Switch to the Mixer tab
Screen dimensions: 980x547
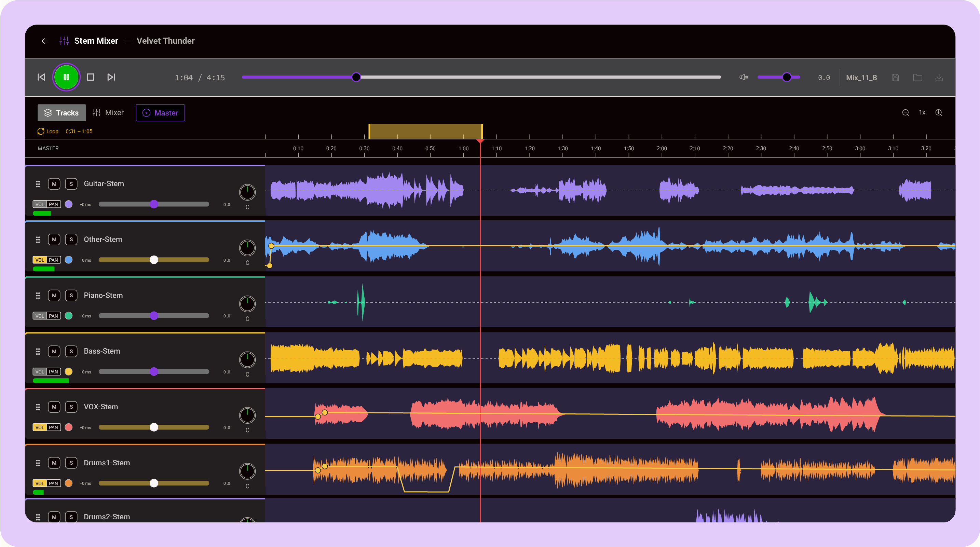click(x=108, y=113)
